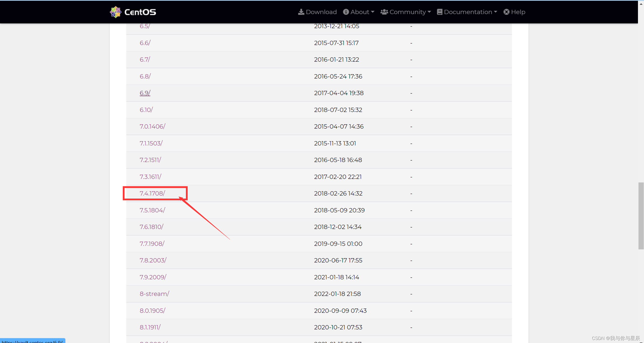Viewport: 644px width, 343px height.
Task: Click the CentOS logo icon
Action: click(x=115, y=12)
